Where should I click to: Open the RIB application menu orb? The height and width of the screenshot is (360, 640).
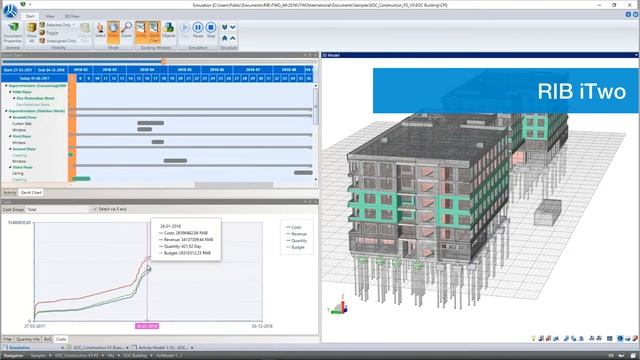[10, 10]
